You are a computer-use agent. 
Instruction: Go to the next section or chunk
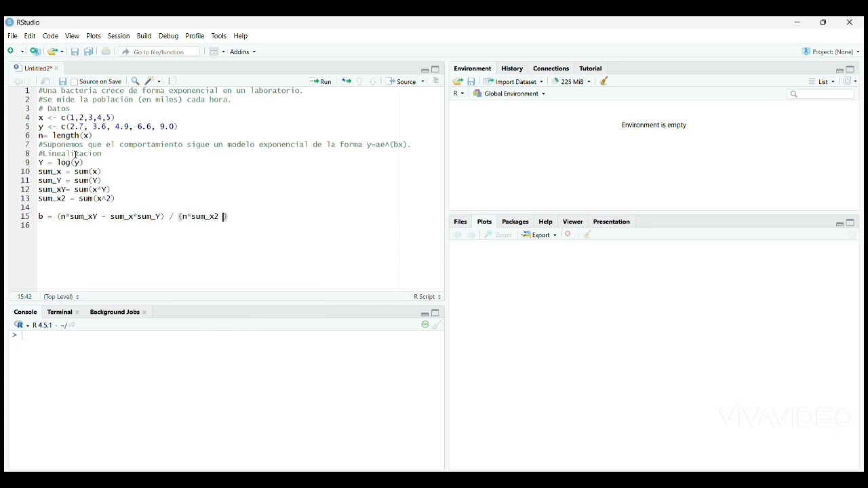click(373, 81)
